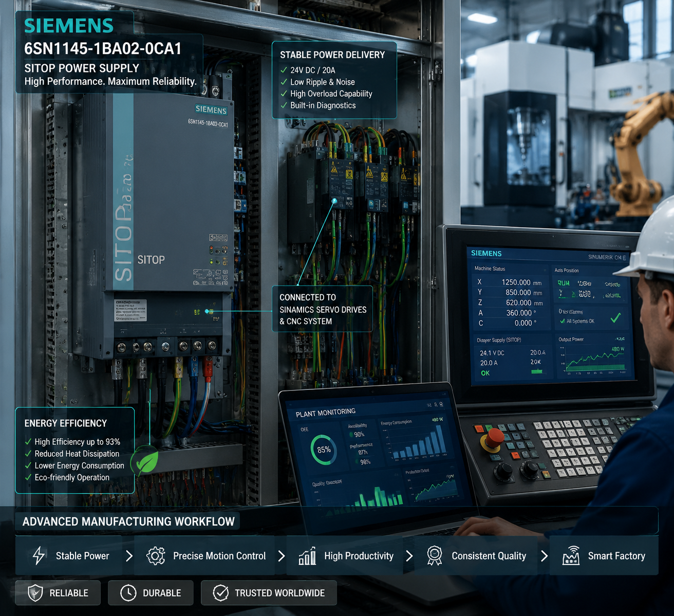674x616 pixels.
Task: Click the checkmark beside Low Ripple & Noise
Action: pyautogui.click(x=284, y=82)
